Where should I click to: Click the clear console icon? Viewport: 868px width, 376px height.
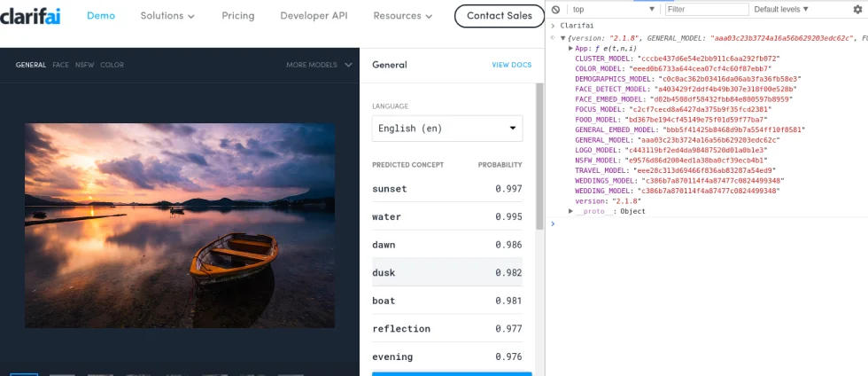pyautogui.click(x=555, y=9)
